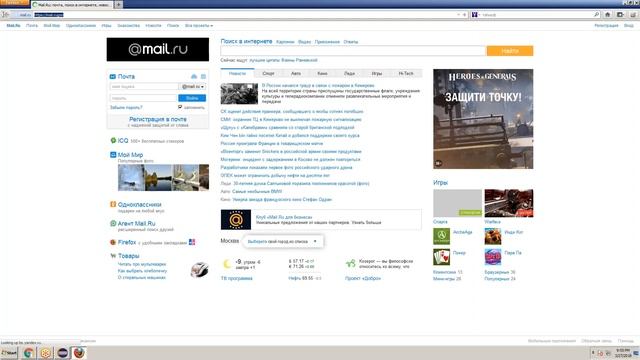Click the magnifier icon in browser search box
The height and width of the screenshot is (360, 640).
pos(596,15)
